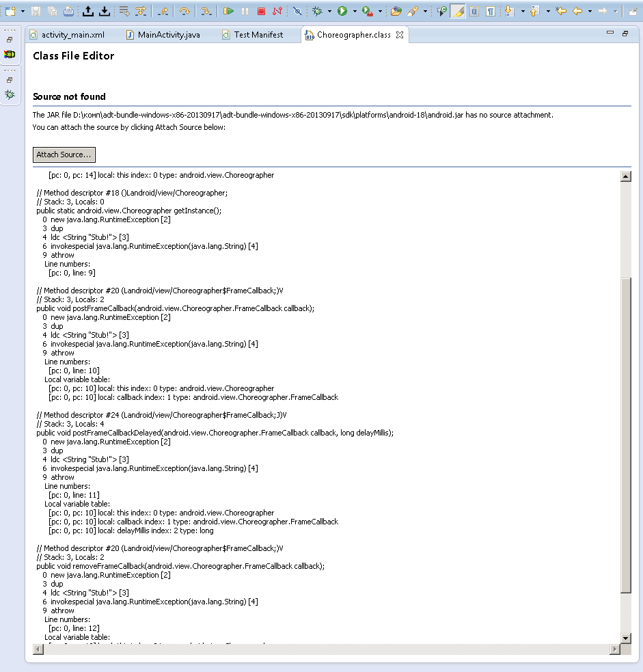Click the Run External Tools icon

(x=367, y=11)
